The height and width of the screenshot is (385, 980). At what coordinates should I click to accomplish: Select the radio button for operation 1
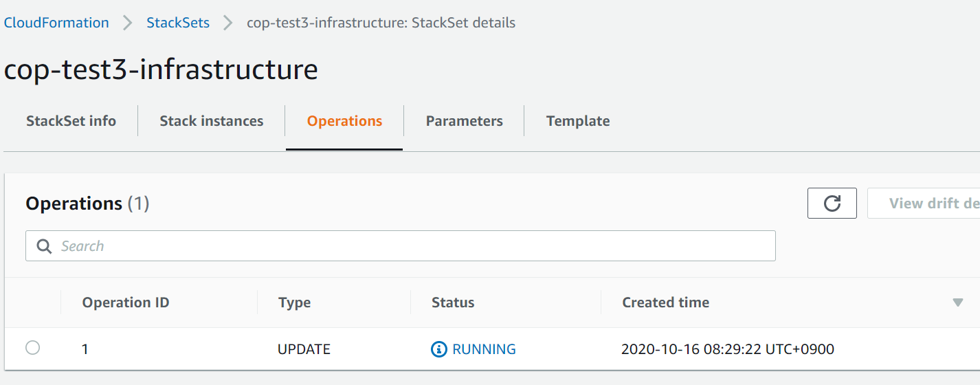click(x=32, y=348)
